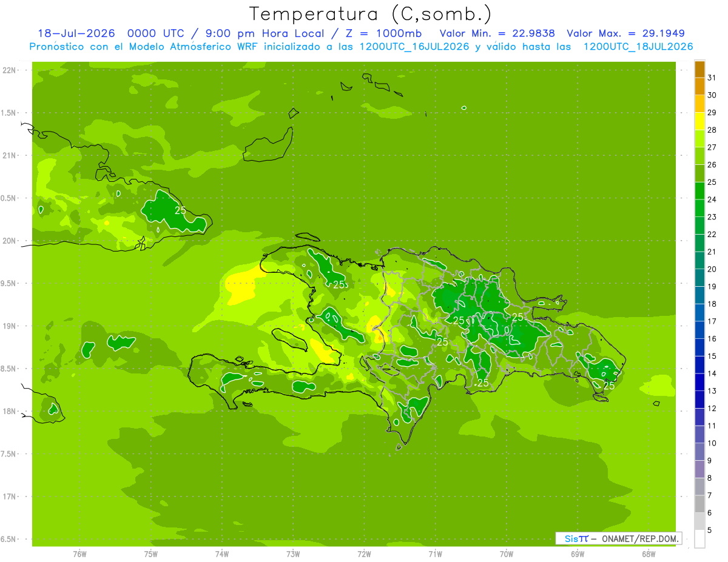Image resolution: width=728 pixels, height=562 pixels.
Task: Click the '25' contour label over eastern Cuba
Action: [180, 210]
